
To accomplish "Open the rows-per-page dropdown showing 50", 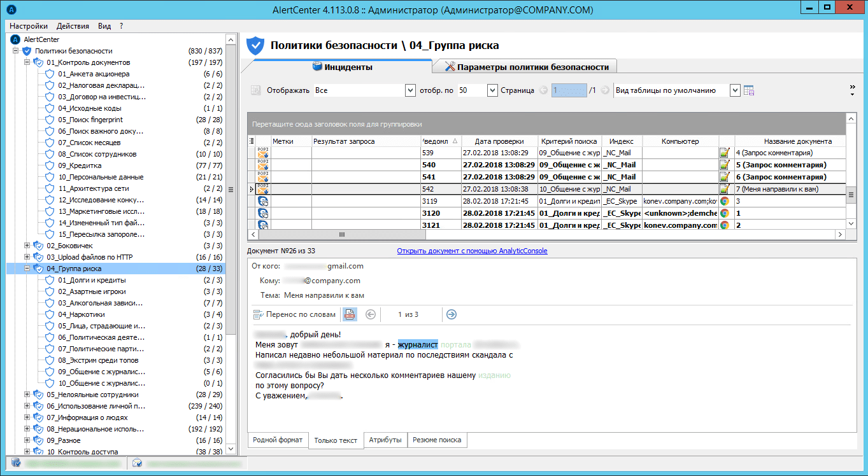I will coord(492,91).
